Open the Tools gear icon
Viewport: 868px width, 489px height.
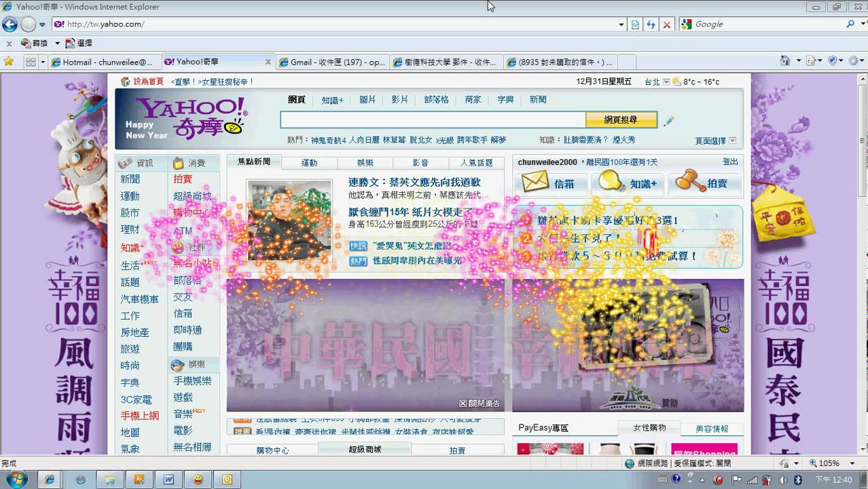854,62
